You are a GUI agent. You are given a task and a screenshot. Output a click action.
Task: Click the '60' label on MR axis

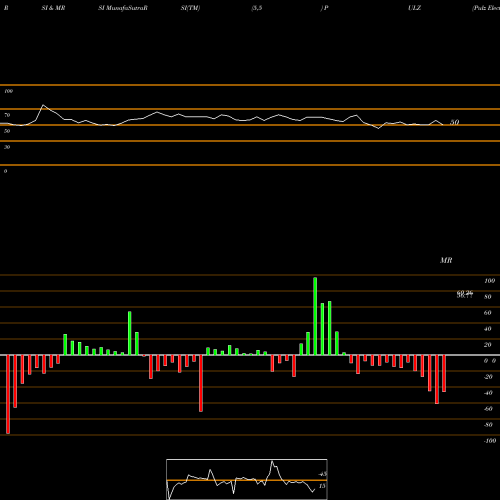coord(487,313)
